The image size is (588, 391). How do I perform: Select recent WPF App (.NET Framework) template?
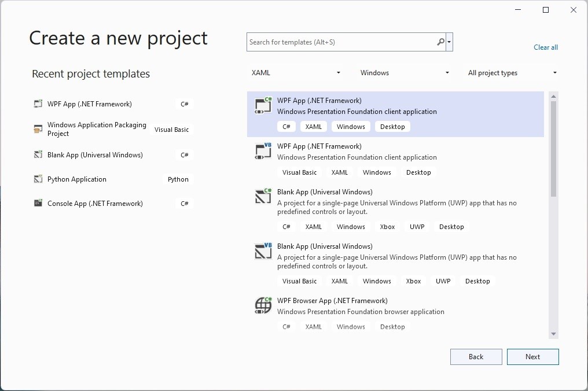coord(90,104)
